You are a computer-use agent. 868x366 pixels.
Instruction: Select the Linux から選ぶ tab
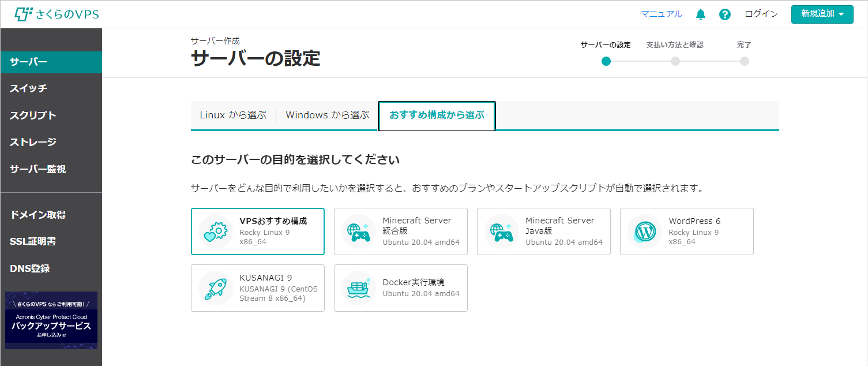[233, 115]
